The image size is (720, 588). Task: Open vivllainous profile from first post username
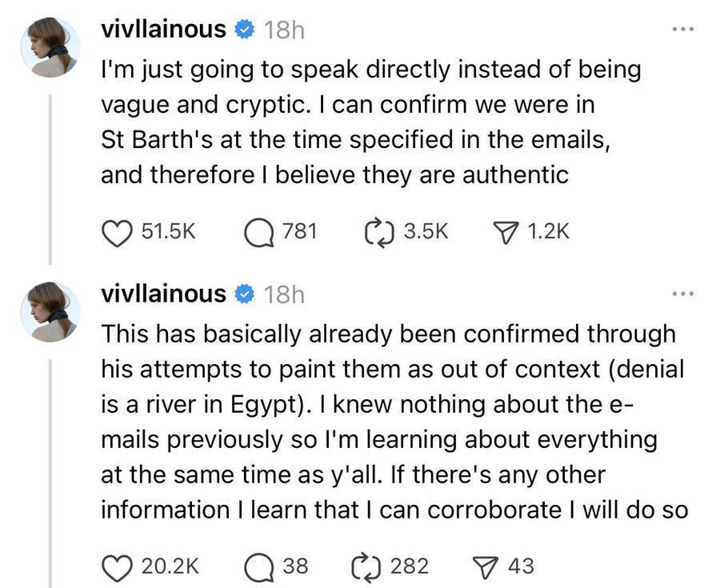click(x=163, y=30)
